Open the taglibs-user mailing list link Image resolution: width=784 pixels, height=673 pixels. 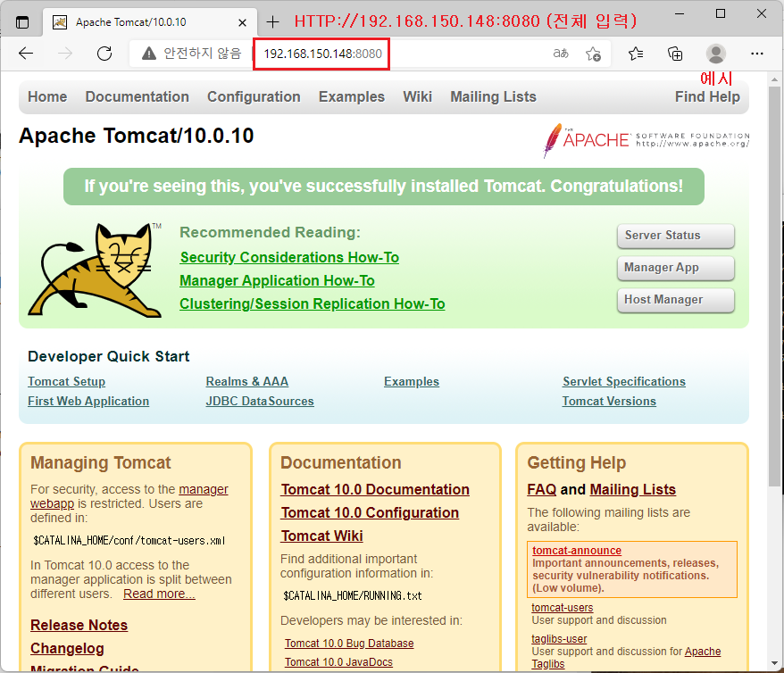(x=559, y=639)
